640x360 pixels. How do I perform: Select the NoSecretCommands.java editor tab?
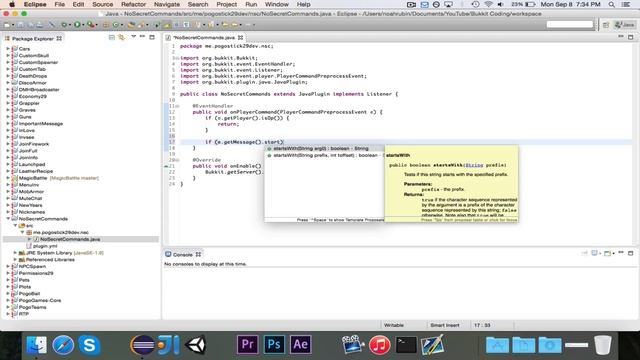pyautogui.click(x=204, y=38)
